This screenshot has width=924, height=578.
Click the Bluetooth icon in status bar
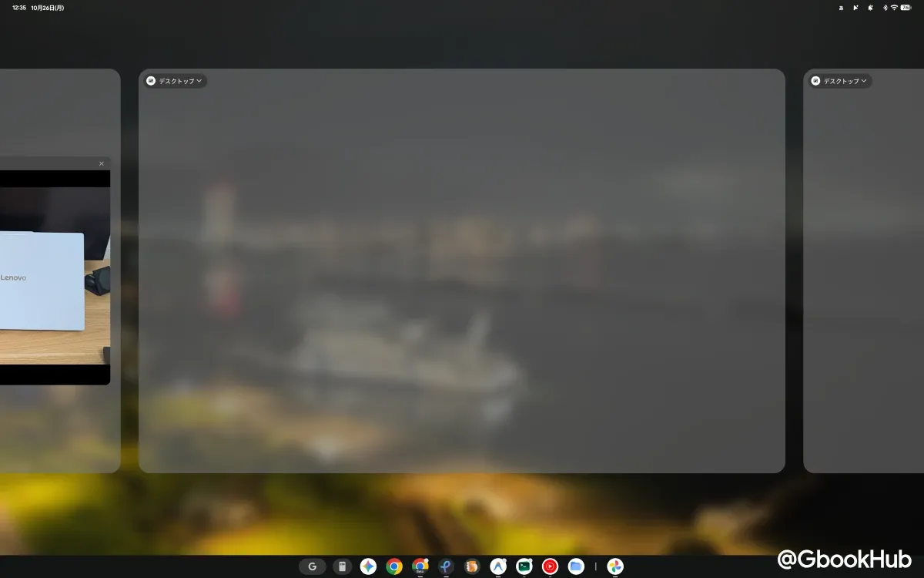pyautogui.click(x=885, y=8)
